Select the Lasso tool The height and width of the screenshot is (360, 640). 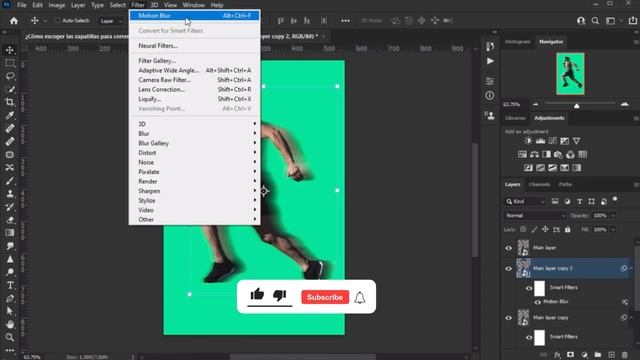[10, 76]
